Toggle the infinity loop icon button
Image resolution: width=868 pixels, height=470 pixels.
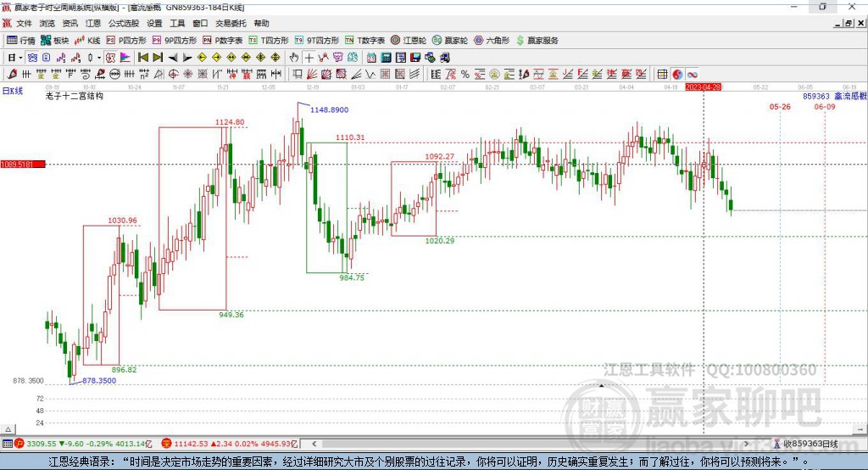coord(692,75)
